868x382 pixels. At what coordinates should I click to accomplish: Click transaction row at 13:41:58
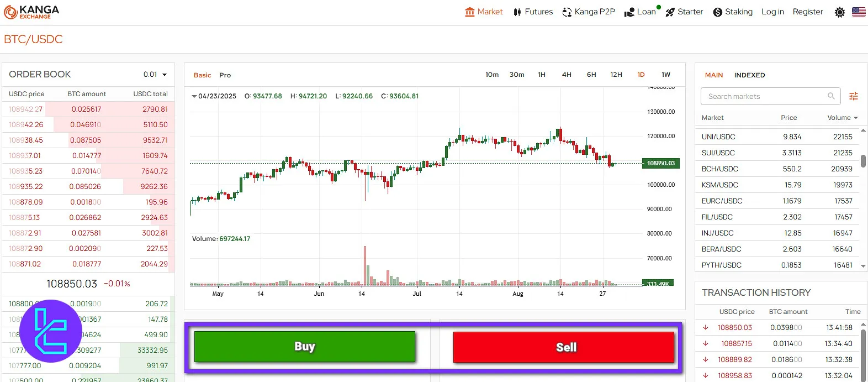[x=777, y=327]
